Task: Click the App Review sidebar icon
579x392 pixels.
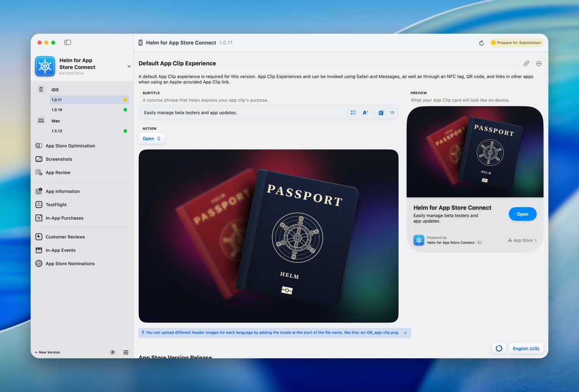Action: (39, 173)
